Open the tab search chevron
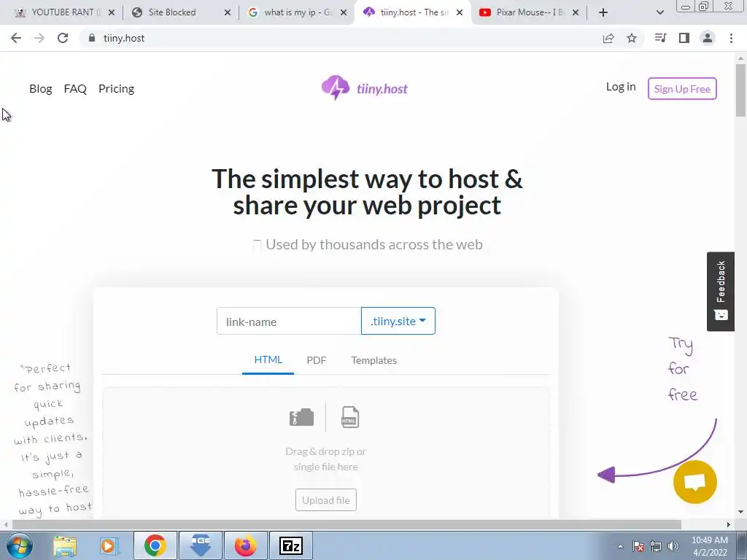The width and height of the screenshot is (747, 560). (x=659, y=12)
